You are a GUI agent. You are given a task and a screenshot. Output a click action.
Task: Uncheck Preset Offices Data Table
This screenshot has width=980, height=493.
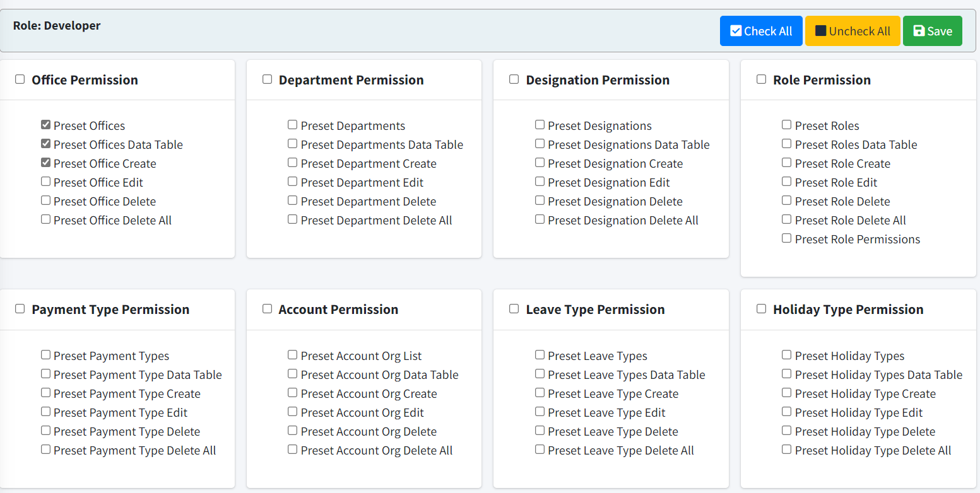click(x=45, y=144)
